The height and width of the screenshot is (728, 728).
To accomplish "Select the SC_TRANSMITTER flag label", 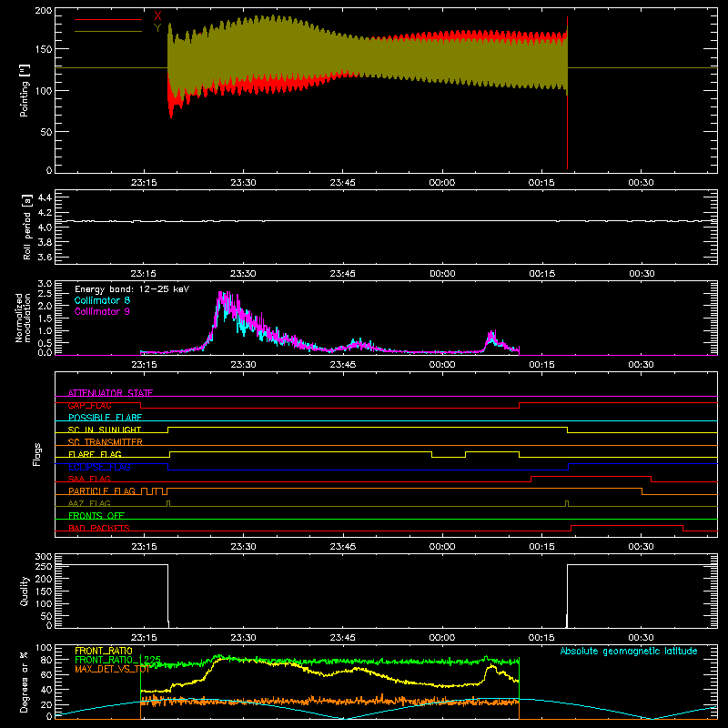I will tap(106, 442).
